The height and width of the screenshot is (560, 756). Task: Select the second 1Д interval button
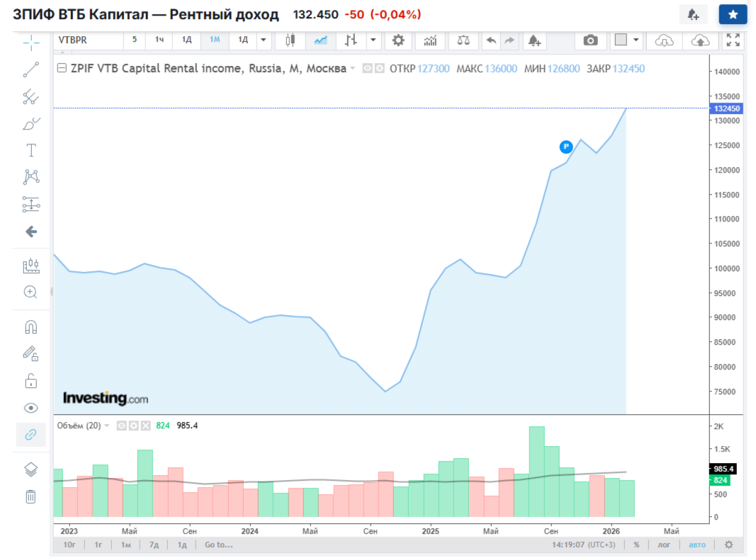click(x=243, y=40)
